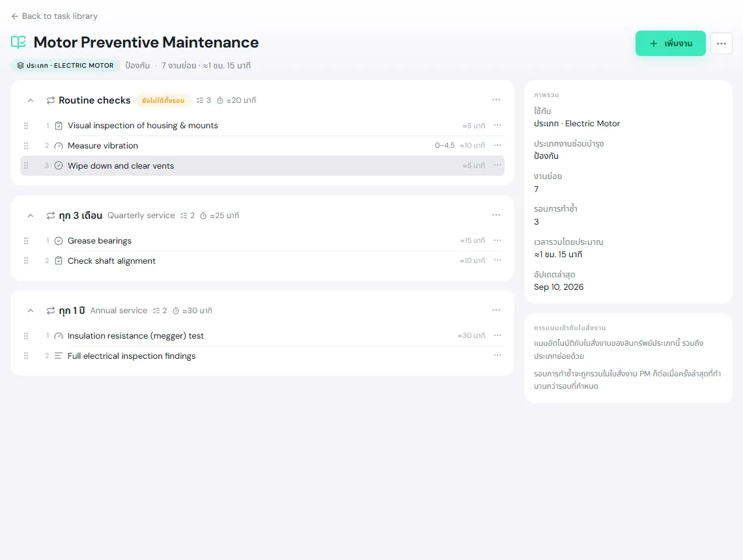Click the book icon beside the page title
743x560 pixels.
[x=18, y=42]
